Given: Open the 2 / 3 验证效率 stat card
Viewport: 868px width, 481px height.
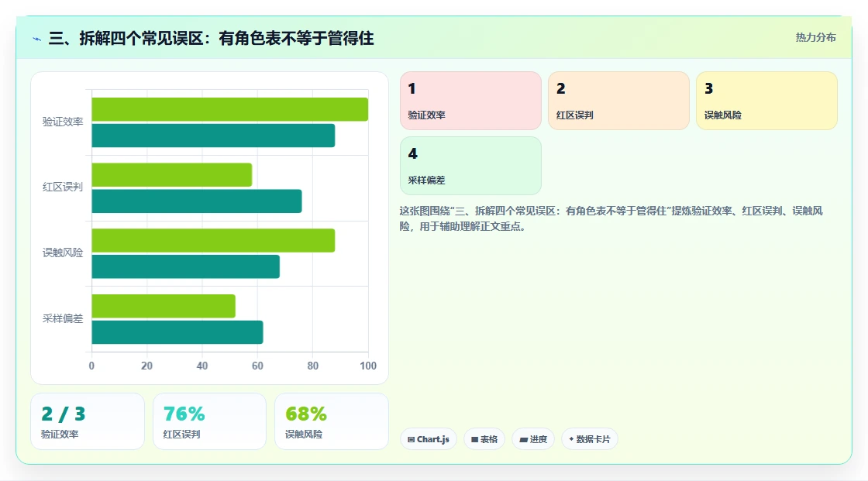Looking at the screenshot, I should [x=88, y=421].
